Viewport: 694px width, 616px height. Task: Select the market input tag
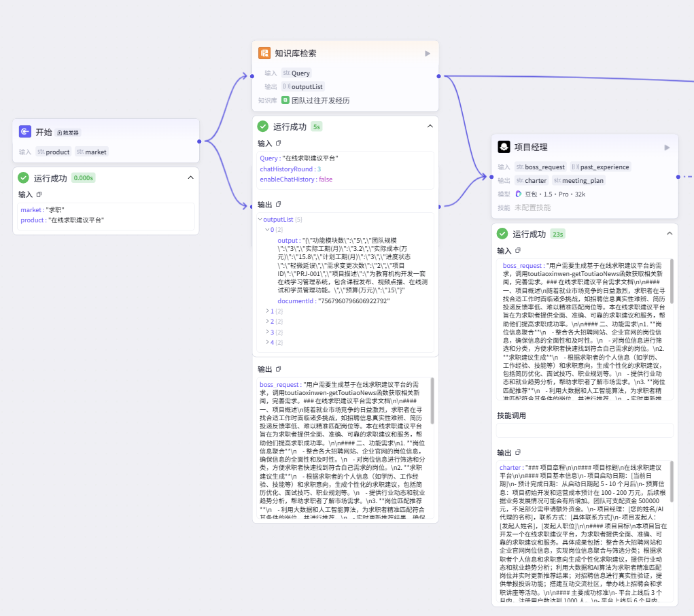[x=92, y=152]
